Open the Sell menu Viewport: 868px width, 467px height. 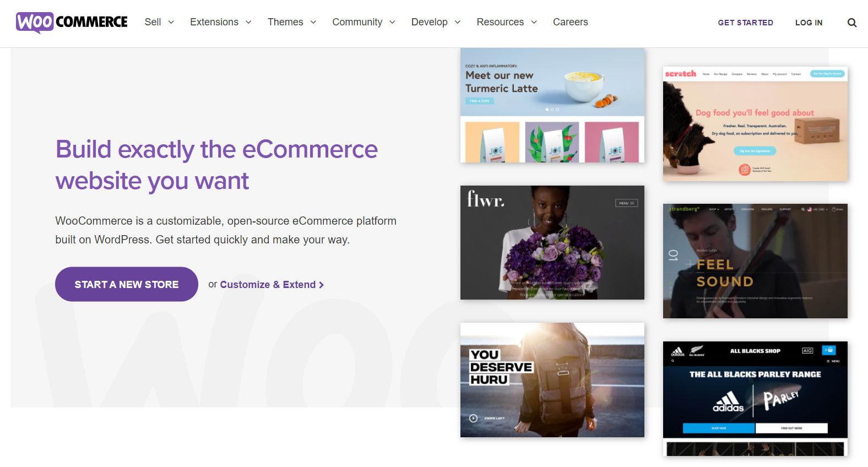click(153, 22)
